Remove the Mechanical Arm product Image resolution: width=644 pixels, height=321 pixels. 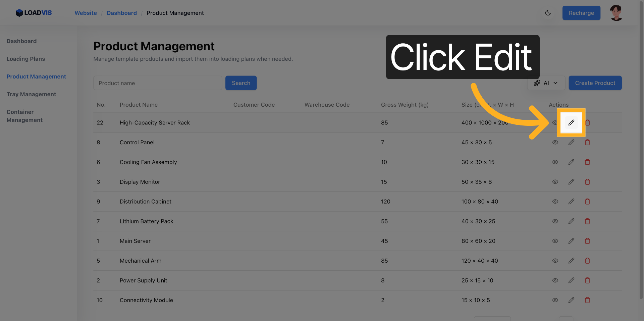click(x=587, y=261)
